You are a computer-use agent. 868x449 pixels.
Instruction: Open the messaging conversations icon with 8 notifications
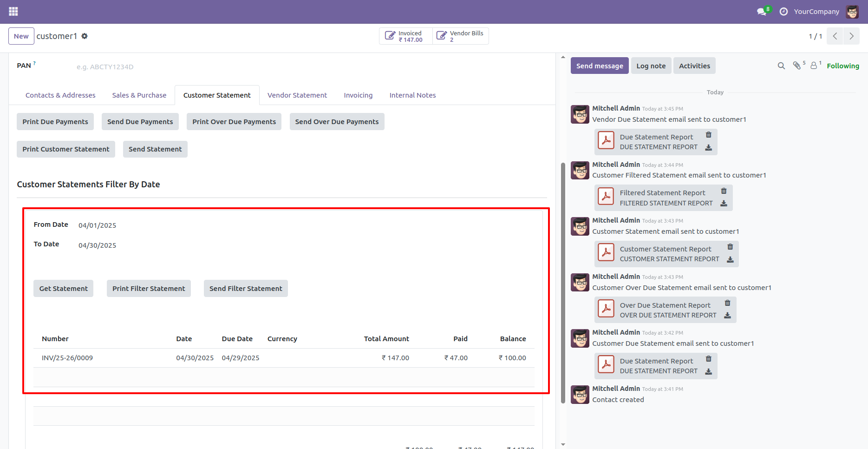point(761,12)
